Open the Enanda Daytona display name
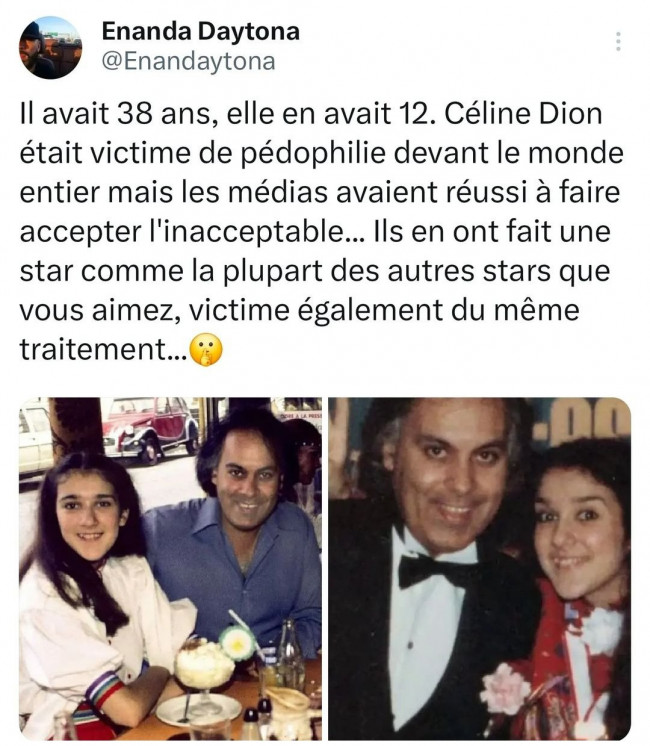This screenshot has width=650, height=746. 200,32
